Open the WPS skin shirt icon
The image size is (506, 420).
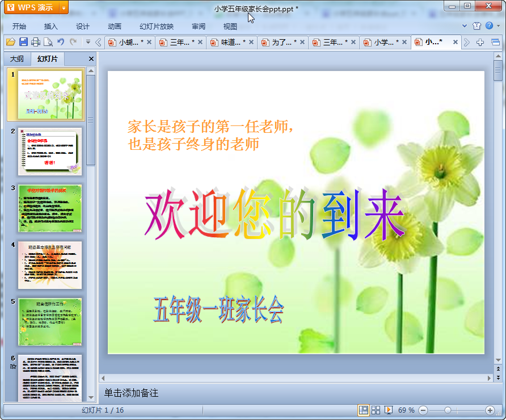[477, 26]
